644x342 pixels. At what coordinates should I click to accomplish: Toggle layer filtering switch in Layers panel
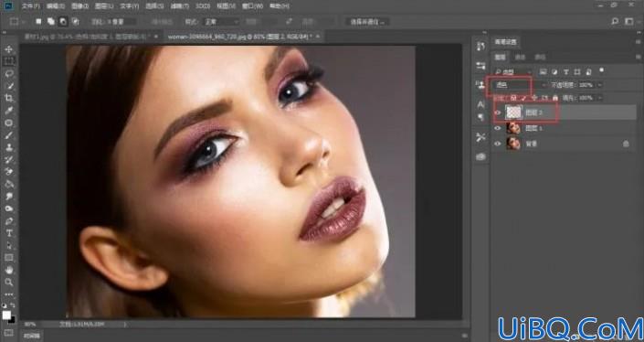(x=602, y=70)
